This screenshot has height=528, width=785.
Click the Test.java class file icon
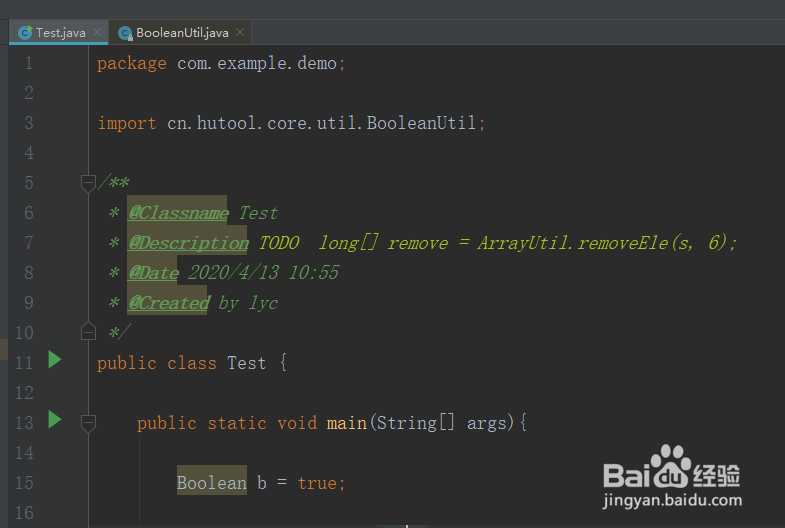[x=25, y=33]
